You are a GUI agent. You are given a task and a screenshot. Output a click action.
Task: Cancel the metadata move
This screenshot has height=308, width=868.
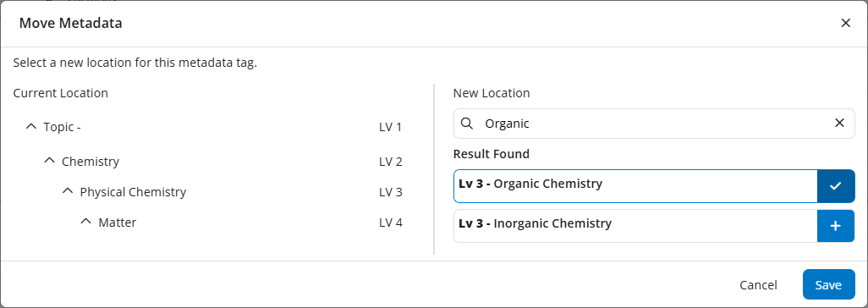[x=758, y=285]
